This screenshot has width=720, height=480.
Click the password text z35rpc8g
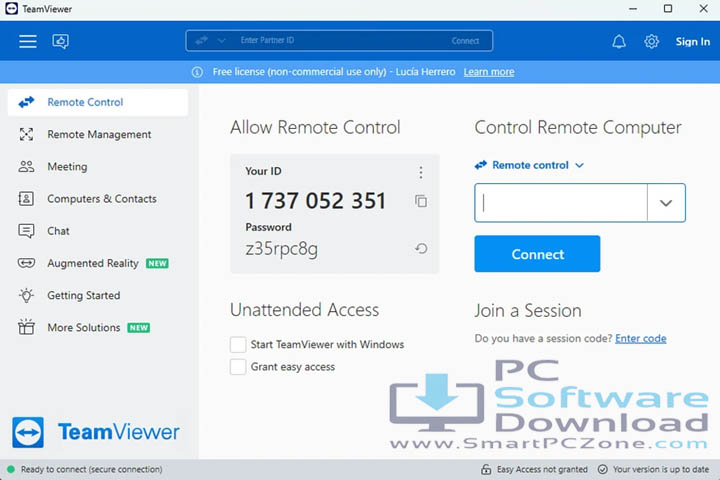click(x=281, y=249)
